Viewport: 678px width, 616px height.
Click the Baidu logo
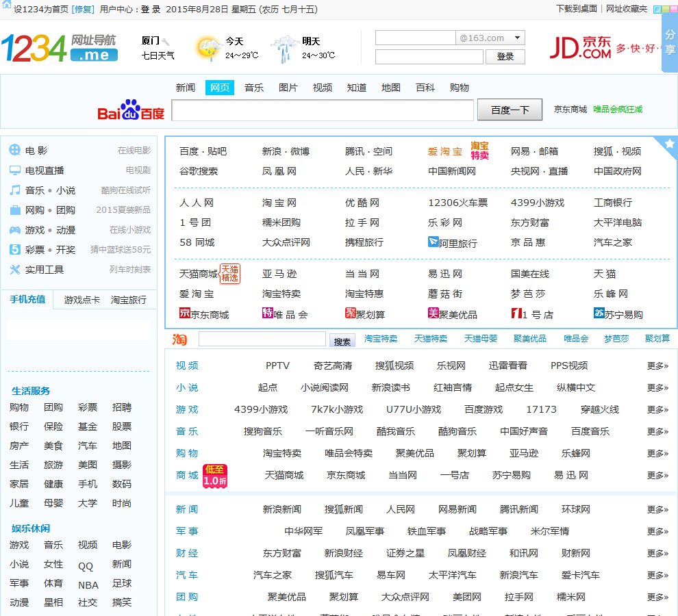131,110
